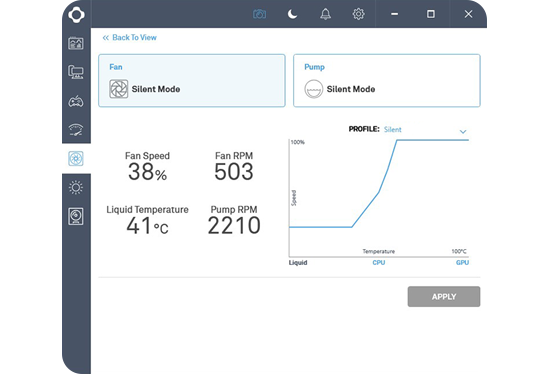Open settings gear icon
Viewport: 549px width, 374px height.
(x=358, y=14)
